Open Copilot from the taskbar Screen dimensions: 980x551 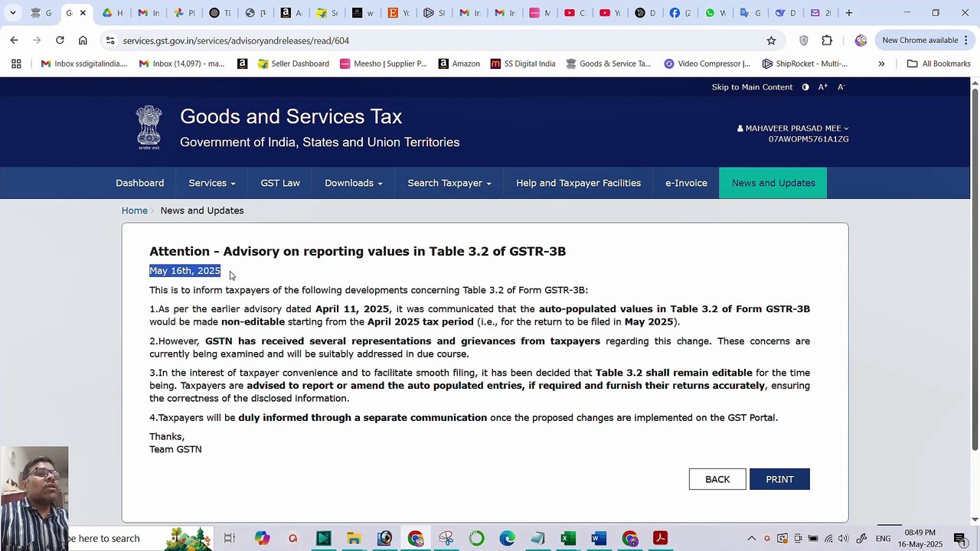coord(262,539)
